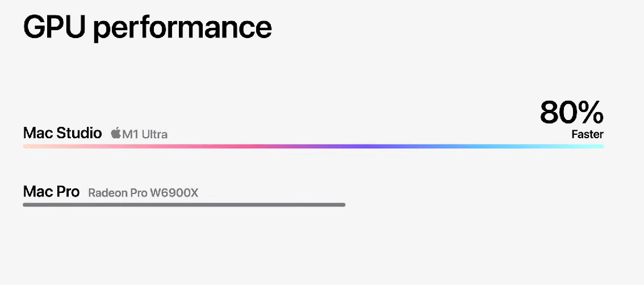The image size is (644, 285).
Task: Click the "M1 Ultra" chip name
Action: click(145, 134)
